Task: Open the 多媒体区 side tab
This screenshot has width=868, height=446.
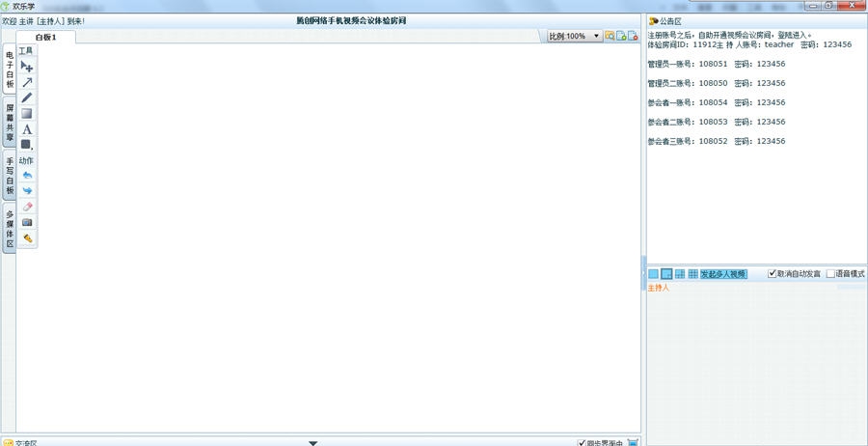Action: [x=10, y=228]
